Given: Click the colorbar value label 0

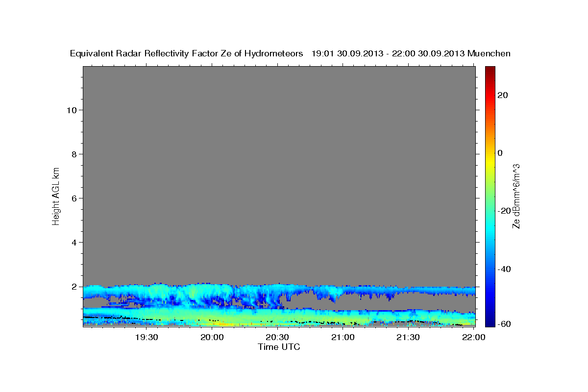Looking at the screenshot, I should click(500, 153).
